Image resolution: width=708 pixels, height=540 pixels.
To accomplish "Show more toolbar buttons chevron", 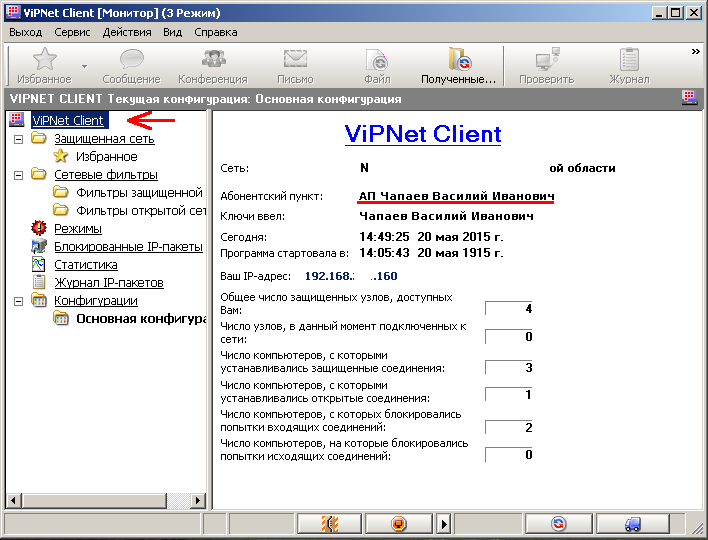I will point(695,51).
